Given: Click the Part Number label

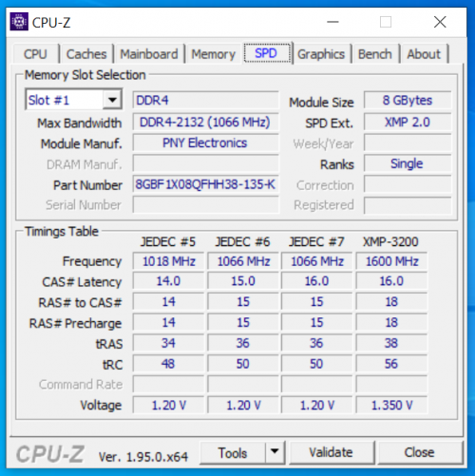Looking at the screenshot, I should click(x=87, y=185).
